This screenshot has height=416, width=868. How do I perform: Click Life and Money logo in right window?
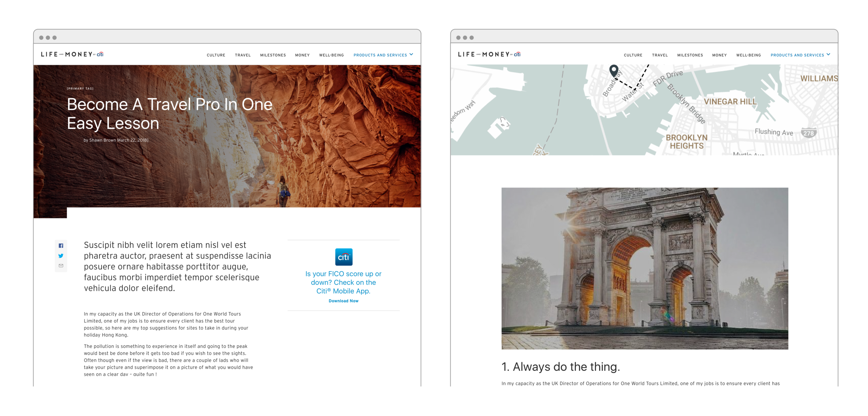[489, 55]
